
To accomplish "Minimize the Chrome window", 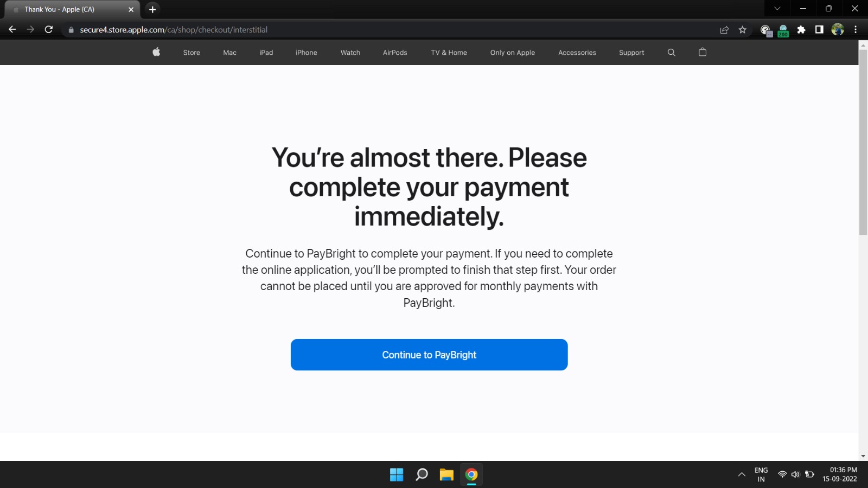I will (x=803, y=8).
